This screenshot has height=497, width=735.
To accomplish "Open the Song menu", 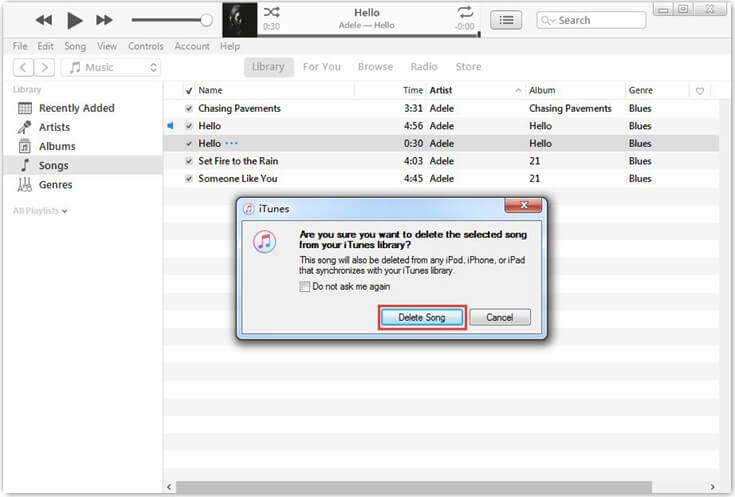I will tap(75, 46).
